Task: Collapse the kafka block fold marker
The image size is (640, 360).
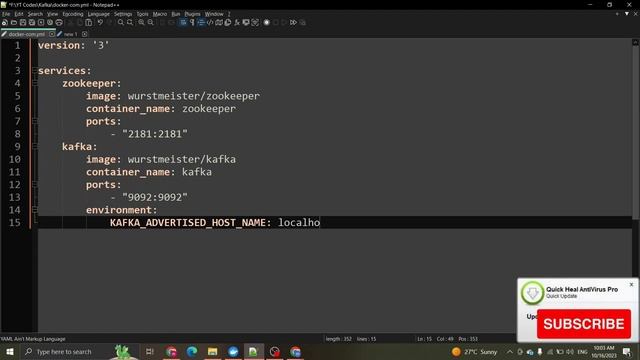Action: (35, 146)
